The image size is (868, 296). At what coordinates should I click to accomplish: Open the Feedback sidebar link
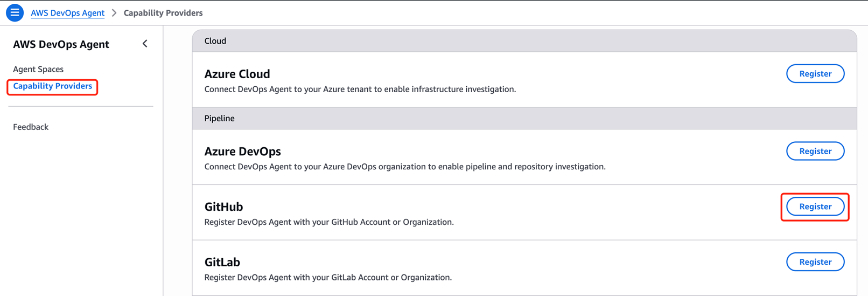point(31,127)
